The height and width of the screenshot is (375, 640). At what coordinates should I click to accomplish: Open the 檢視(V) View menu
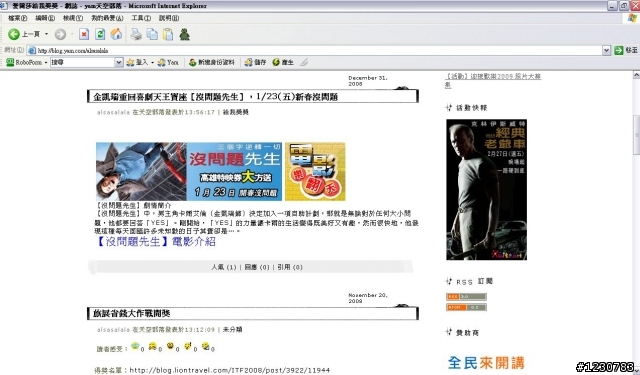click(73, 18)
